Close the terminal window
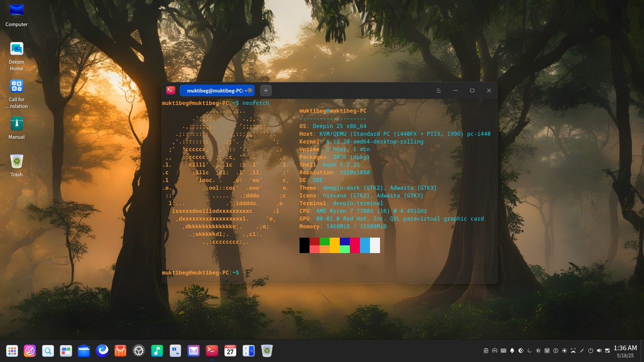644x362 pixels. click(489, 91)
